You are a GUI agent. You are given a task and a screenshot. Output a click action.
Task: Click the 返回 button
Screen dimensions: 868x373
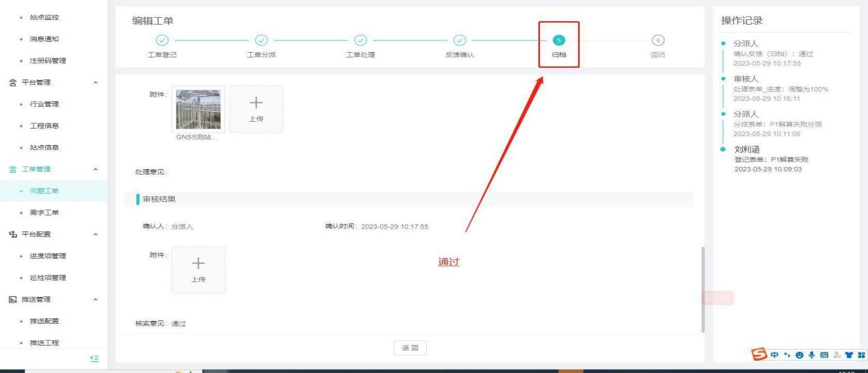[x=409, y=348]
